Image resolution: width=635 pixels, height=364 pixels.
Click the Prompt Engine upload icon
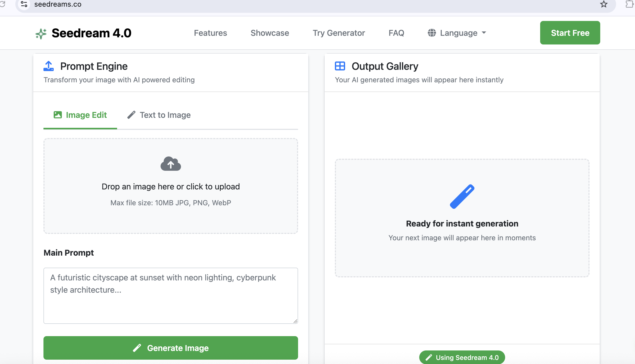[x=49, y=66]
